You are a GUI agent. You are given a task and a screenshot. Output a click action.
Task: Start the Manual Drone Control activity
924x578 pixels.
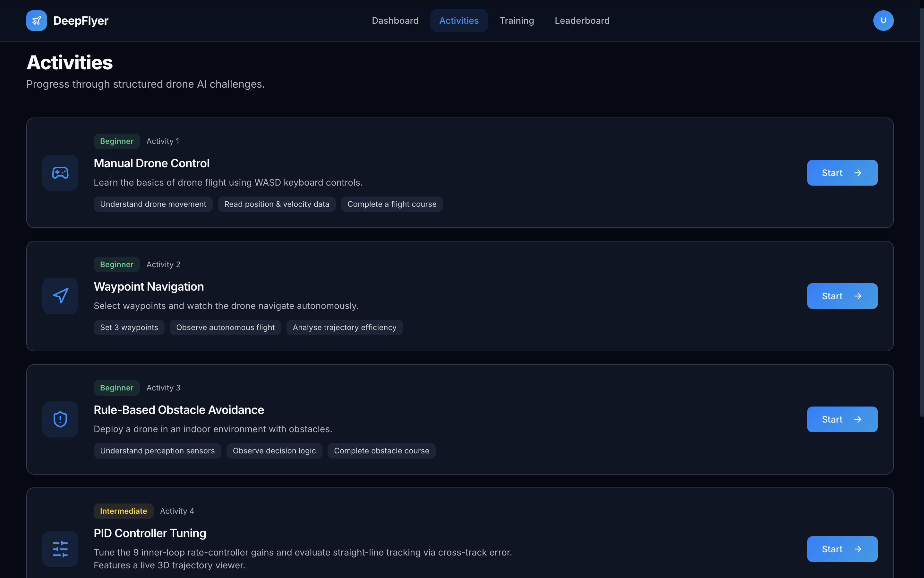click(842, 173)
